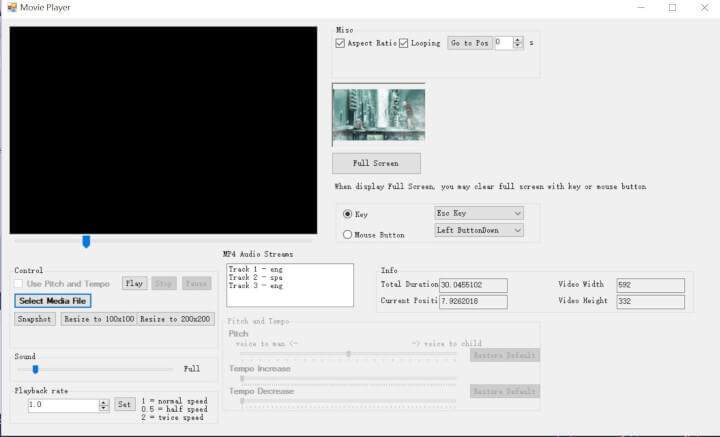The height and width of the screenshot is (437, 720).
Task: Click Resize to 100x100 button
Action: pyautogui.click(x=96, y=319)
